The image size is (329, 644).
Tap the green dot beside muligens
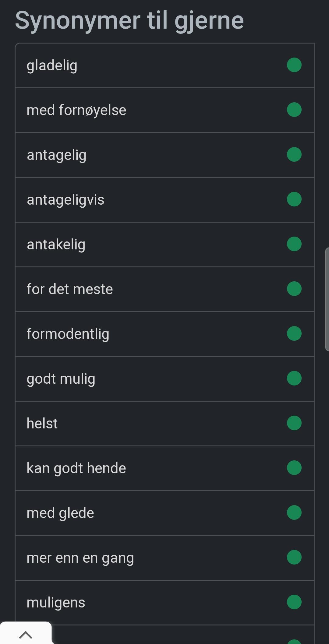(x=294, y=602)
